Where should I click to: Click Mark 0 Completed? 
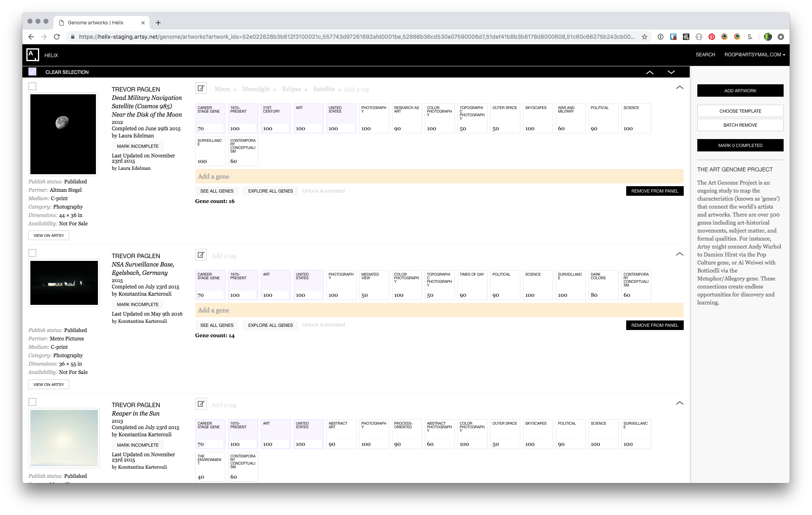pos(740,145)
